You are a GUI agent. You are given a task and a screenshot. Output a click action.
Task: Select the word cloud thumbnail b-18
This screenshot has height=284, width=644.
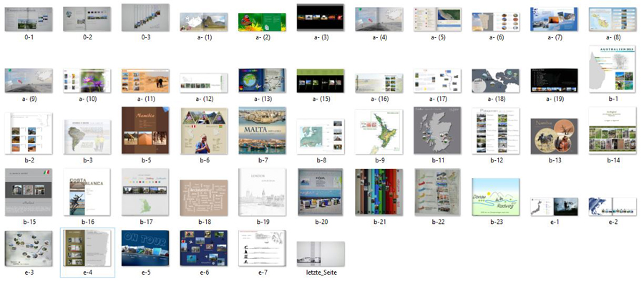pos(204,197)
